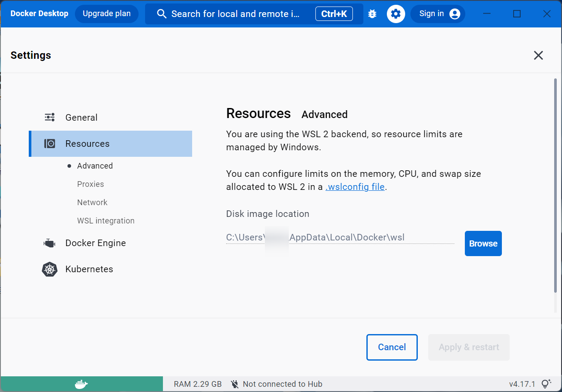Click the RAM 2.29 GB status text

pos(198,384)
